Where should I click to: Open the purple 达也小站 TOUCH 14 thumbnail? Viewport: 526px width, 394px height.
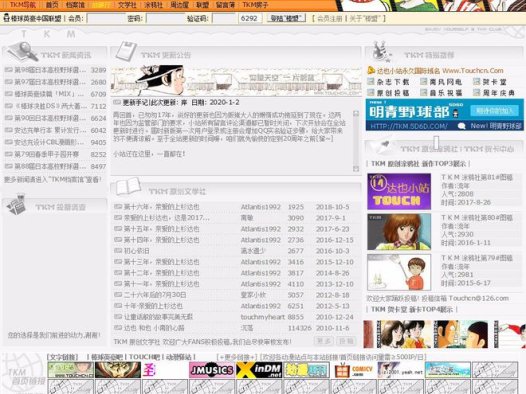[x=399, y=191]
